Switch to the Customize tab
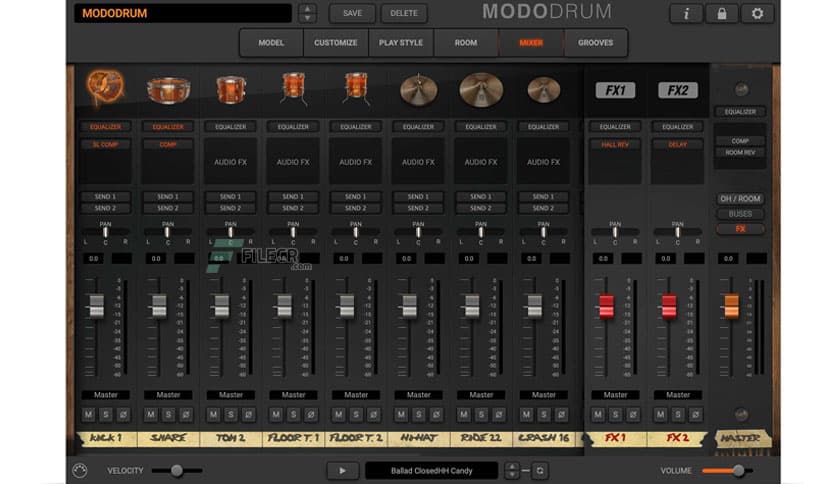This screenshot has height=484, width=836. click(x=335, y=43)
